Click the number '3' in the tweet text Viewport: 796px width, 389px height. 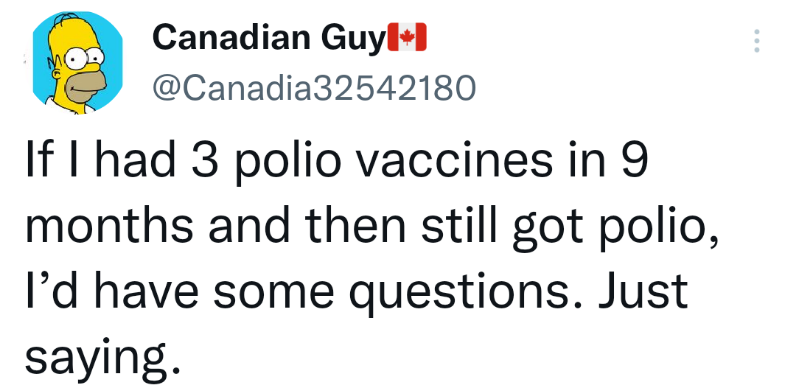tap(204, 159)
